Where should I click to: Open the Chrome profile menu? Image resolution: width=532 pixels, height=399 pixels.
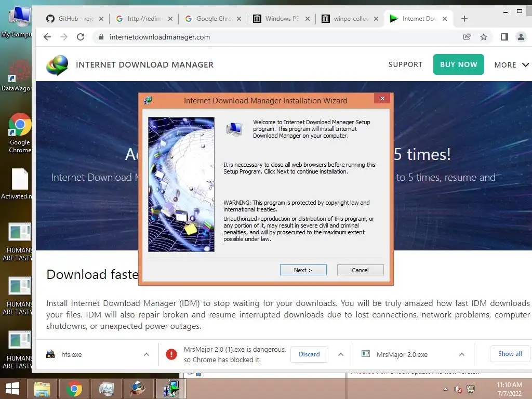pos(521,37)
